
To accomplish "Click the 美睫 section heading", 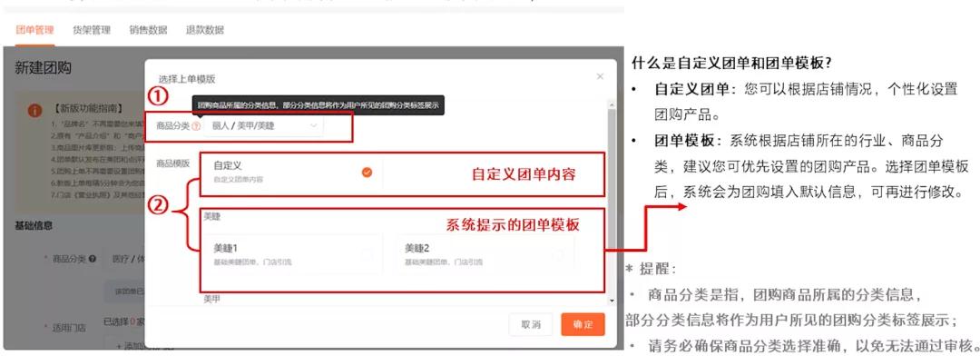I will (211, 216).
